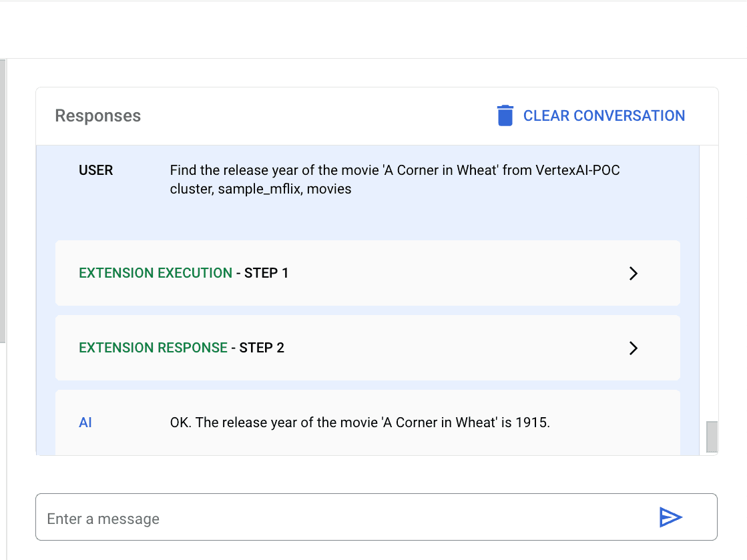Viewport: 747px width, 560px height.
Task: Click the 'STEP 2' text
Action: click(x=262, y=348)
